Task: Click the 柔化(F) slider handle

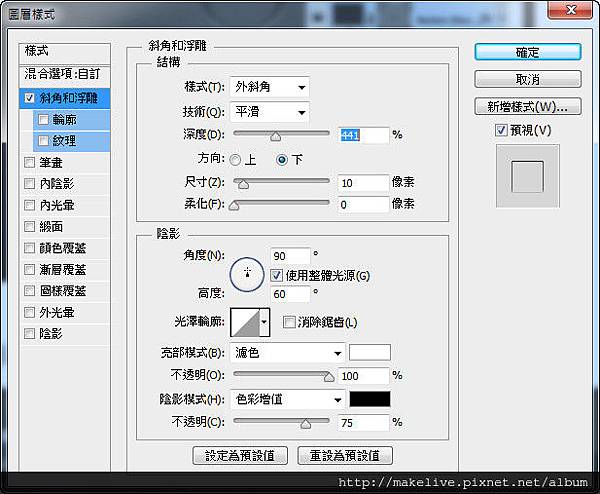Action: pos(234,206)
